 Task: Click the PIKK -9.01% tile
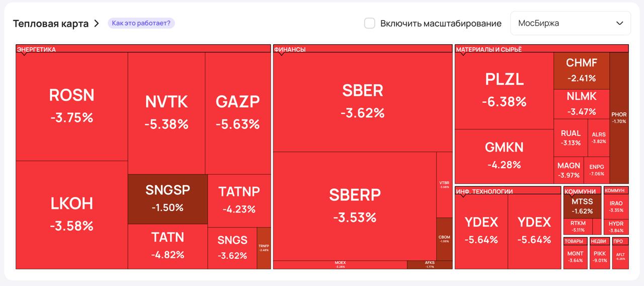tap(600, 256)
